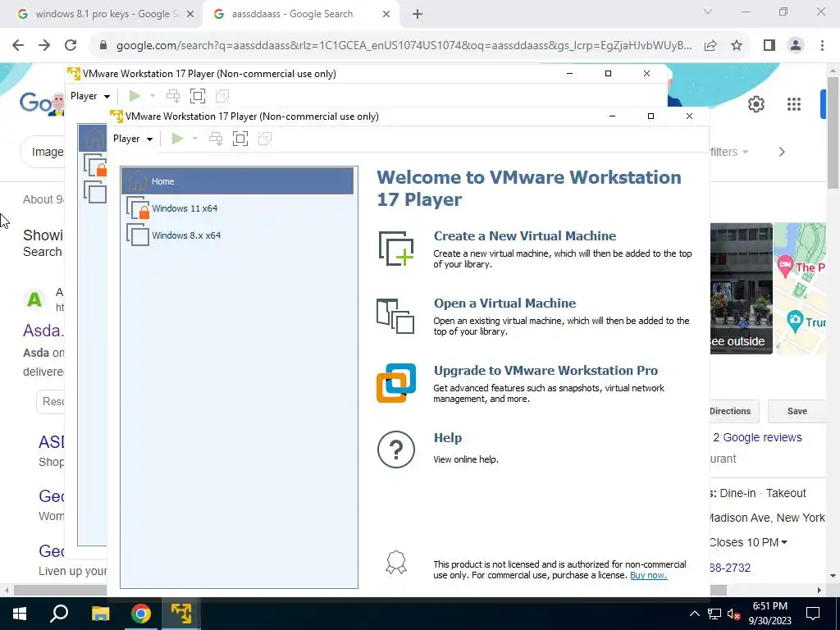This screenshot has height=630, width=840.
Task: Click the license ribbon badge icon
Action: click(x=396, y=563)
